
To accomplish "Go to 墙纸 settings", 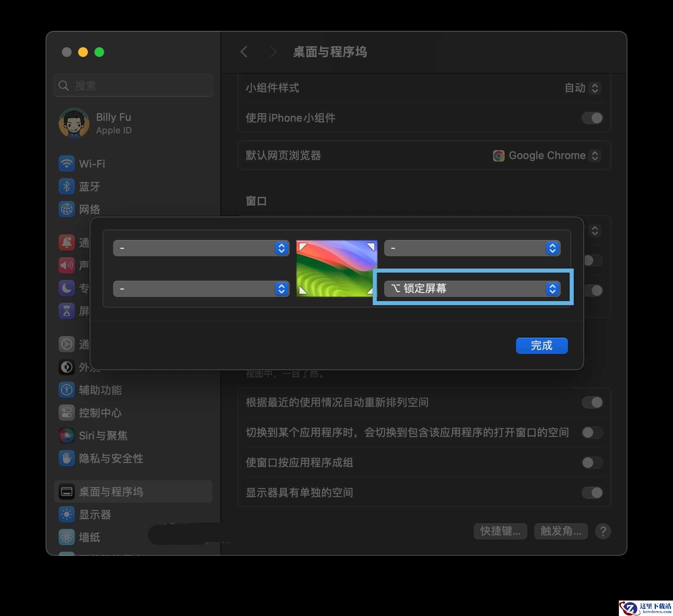I will click(x=79, y=537).
